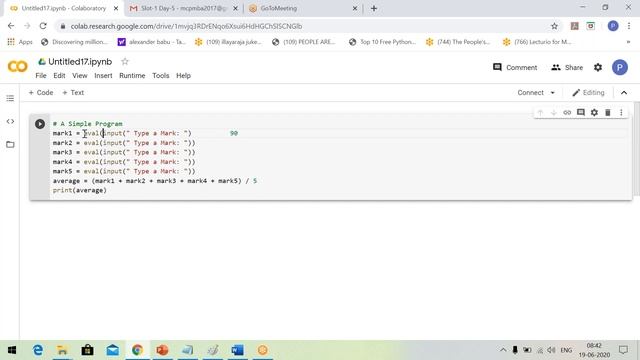Open Windows Start menu

(12, 350)
